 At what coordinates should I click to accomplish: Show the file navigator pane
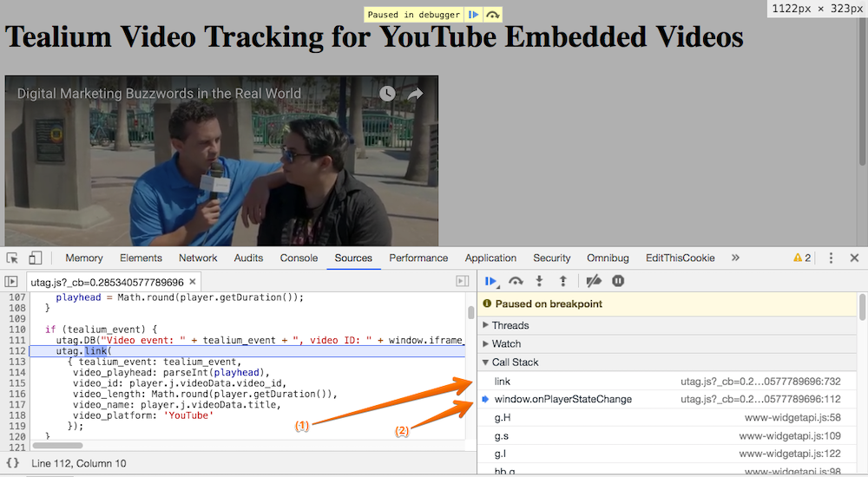click(x=11, y=282)
